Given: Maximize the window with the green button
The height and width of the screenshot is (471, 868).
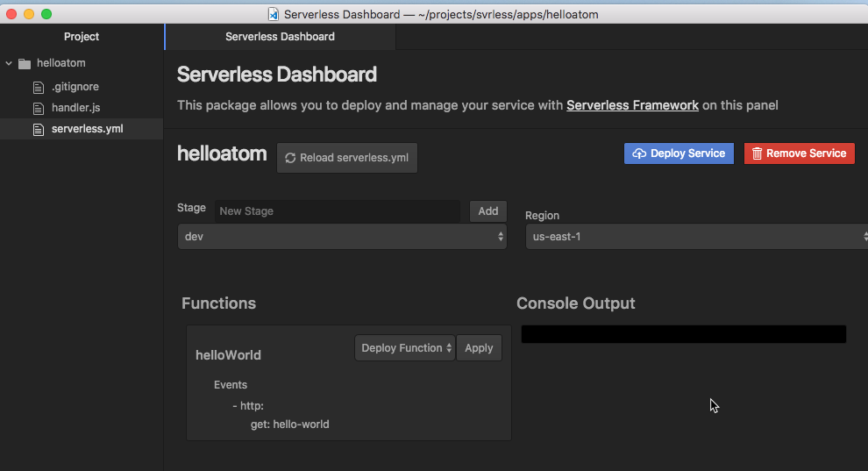Looking at the screenshot, I should (46, 14).
